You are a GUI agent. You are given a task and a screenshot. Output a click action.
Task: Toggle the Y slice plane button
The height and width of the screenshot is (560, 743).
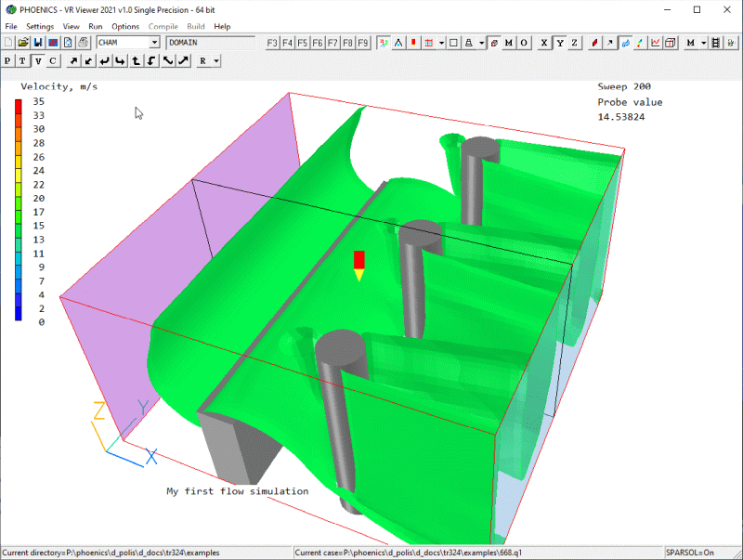(x=559, y=43)
